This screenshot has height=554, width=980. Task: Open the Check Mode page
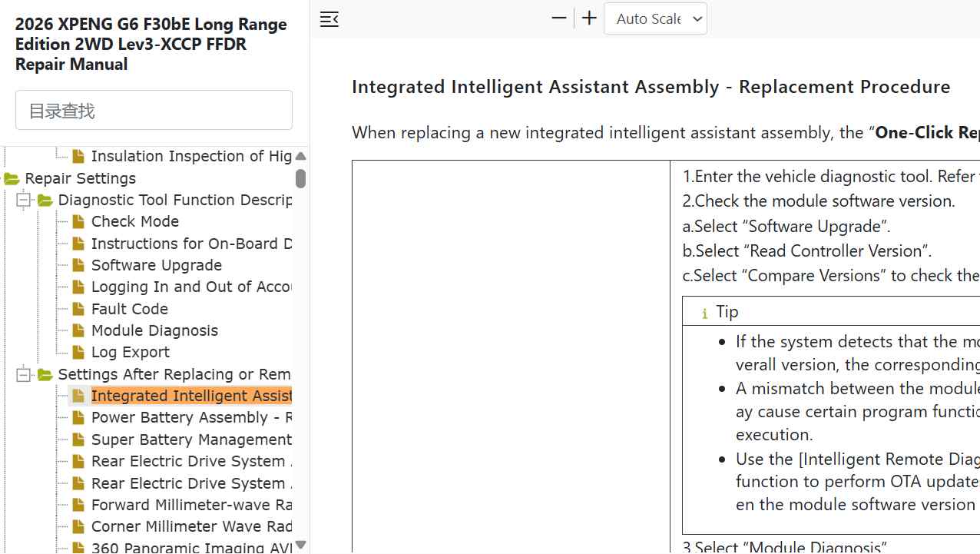pyautogui.click(x=135, y=221)
